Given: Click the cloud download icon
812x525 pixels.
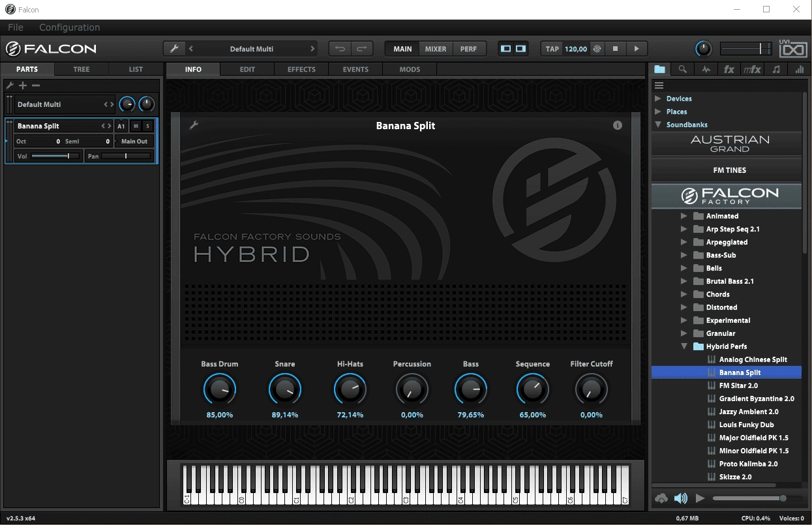Looking at the screenshot, I should [661, 498].
